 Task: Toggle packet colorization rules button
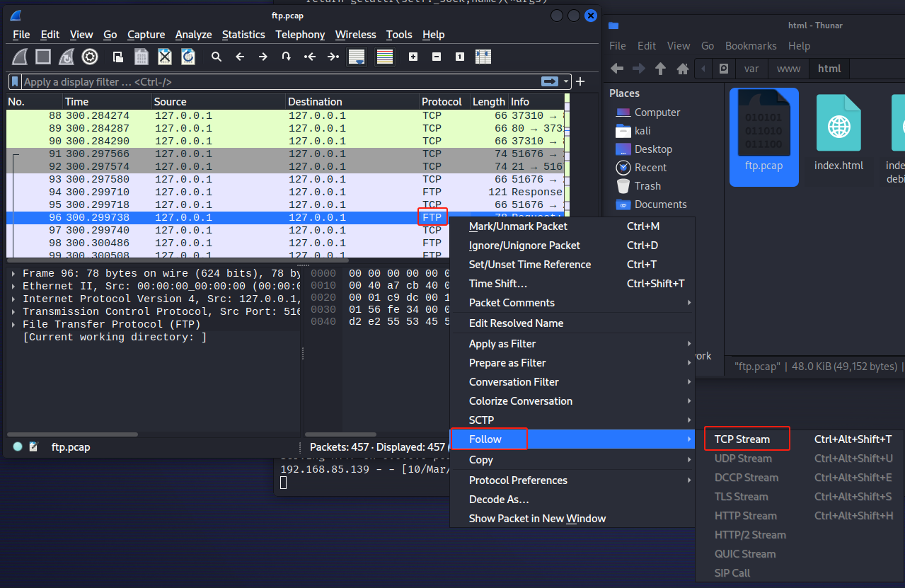coord(385,57)
